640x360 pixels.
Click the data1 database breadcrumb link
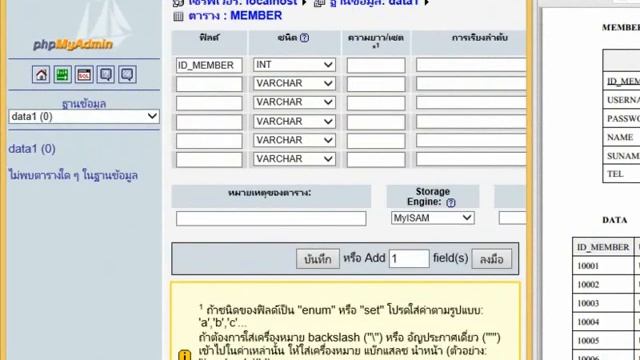click(373, 2)
